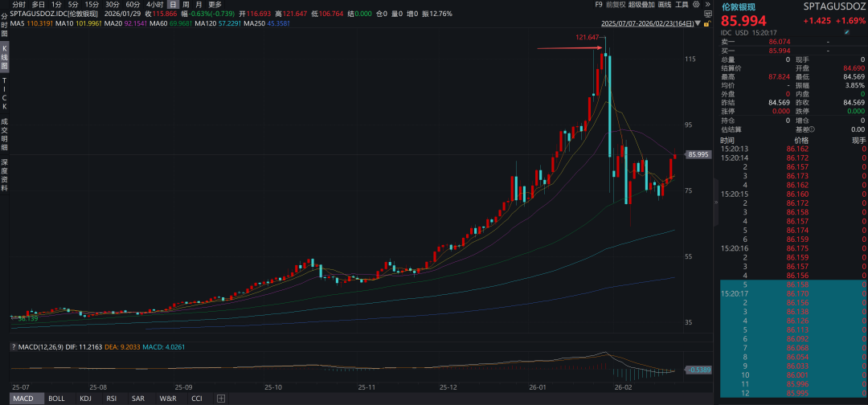Open the 画线 drawing tools button
This screenshot has width=868, height=405.
tap(665, 5)
